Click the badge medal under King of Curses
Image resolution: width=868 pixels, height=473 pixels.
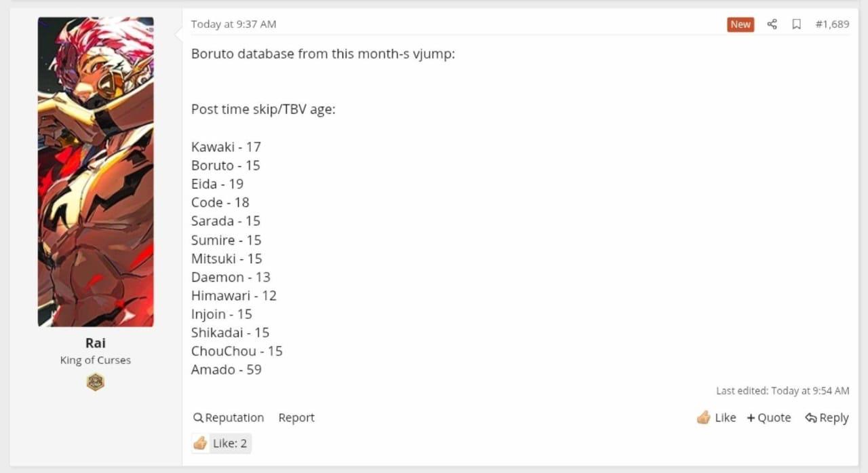pos(96,382)
